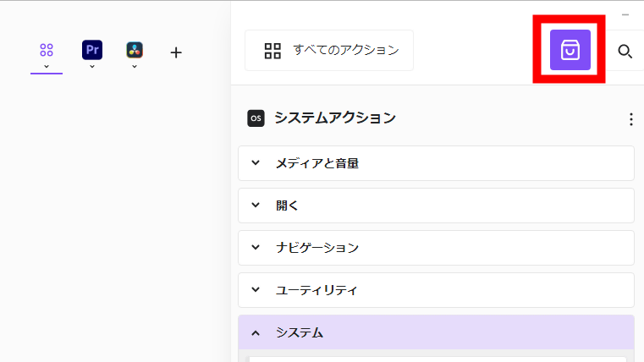The image size is (644, 362).
Task: Add a new application profile with plus
Action: (176, 52)
